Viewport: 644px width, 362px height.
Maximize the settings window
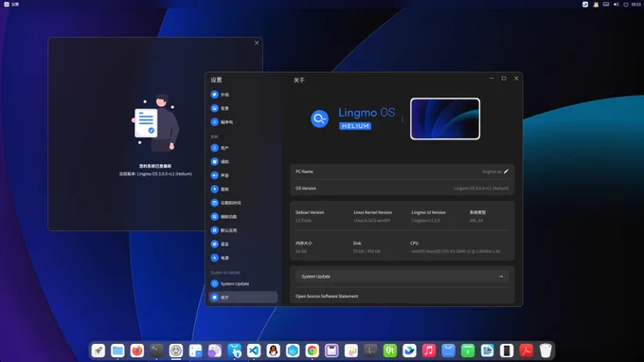[x=504, y=78]
